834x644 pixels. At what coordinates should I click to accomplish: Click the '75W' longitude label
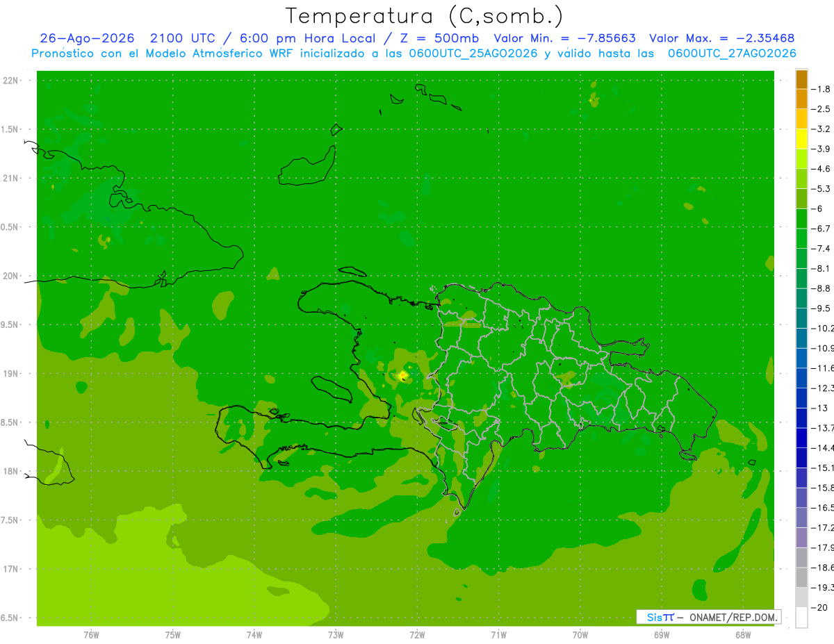click(x=172, y=634)
